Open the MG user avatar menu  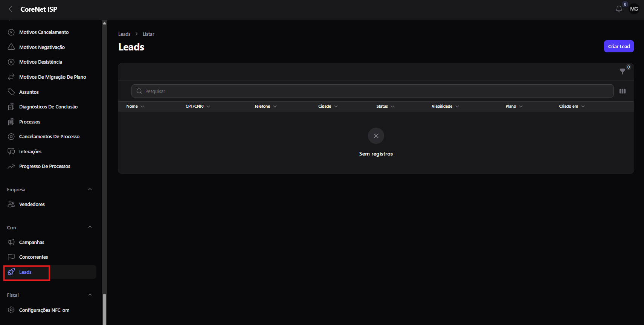[x=634, y=9]
